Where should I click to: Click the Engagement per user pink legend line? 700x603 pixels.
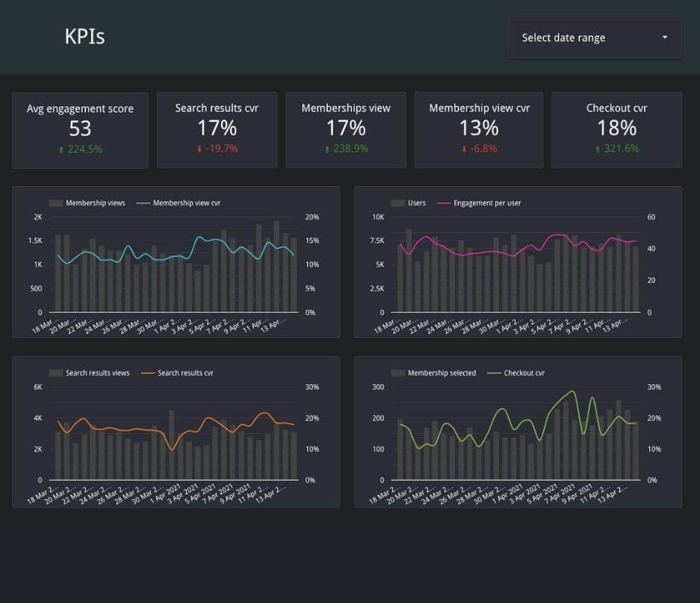pos(444,203)
